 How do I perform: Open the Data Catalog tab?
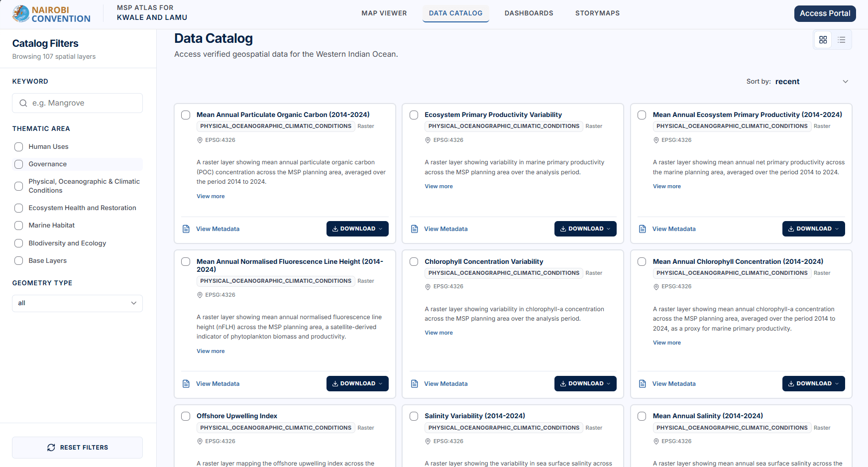[456, 13]
